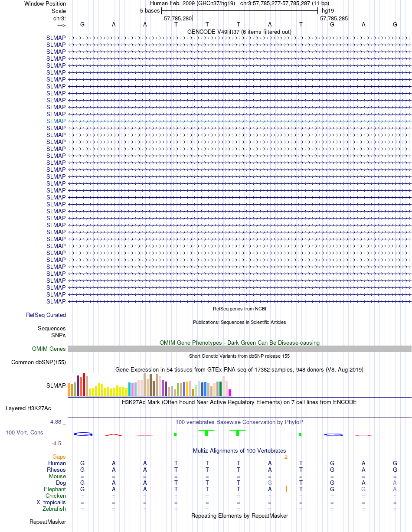The height and width of the screenshot is (532, 412).
Task: Click the X_tropicalis species row label
Action: click(x=51, y=502)
